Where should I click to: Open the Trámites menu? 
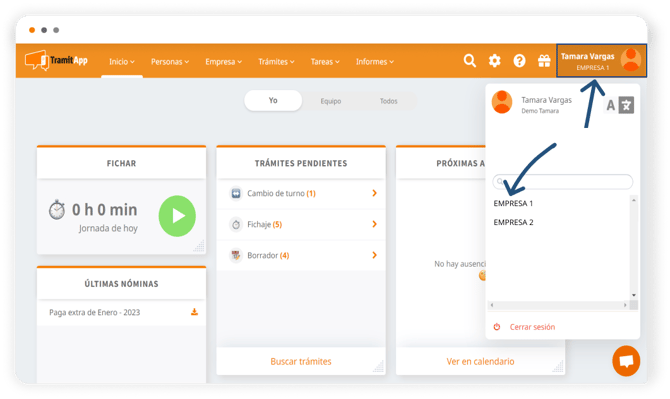(276, 62)
